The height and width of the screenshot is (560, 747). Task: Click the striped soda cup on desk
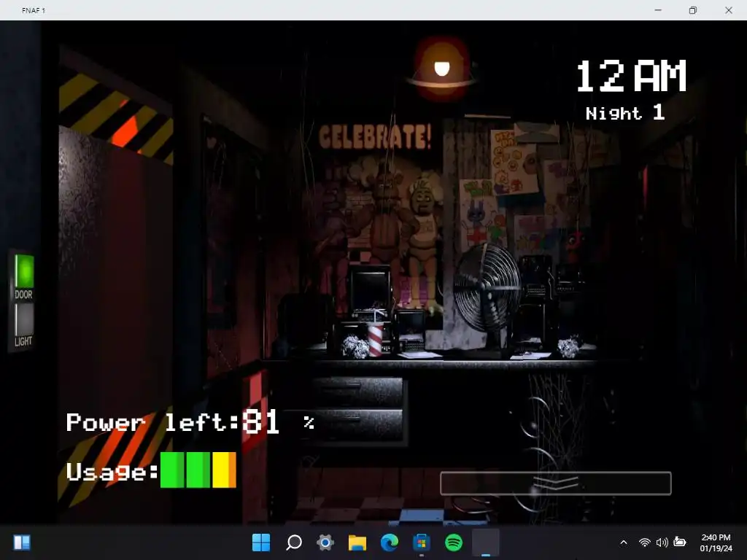(x=376, y=339)
